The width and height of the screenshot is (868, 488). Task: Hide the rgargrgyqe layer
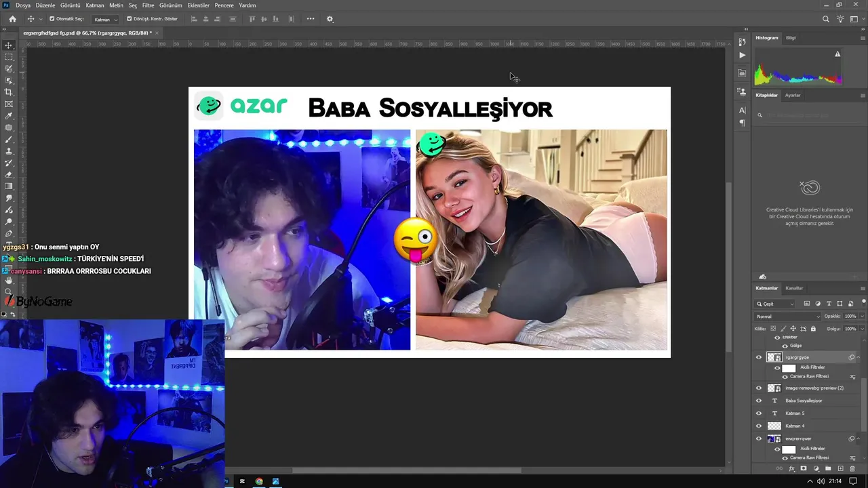759,357
